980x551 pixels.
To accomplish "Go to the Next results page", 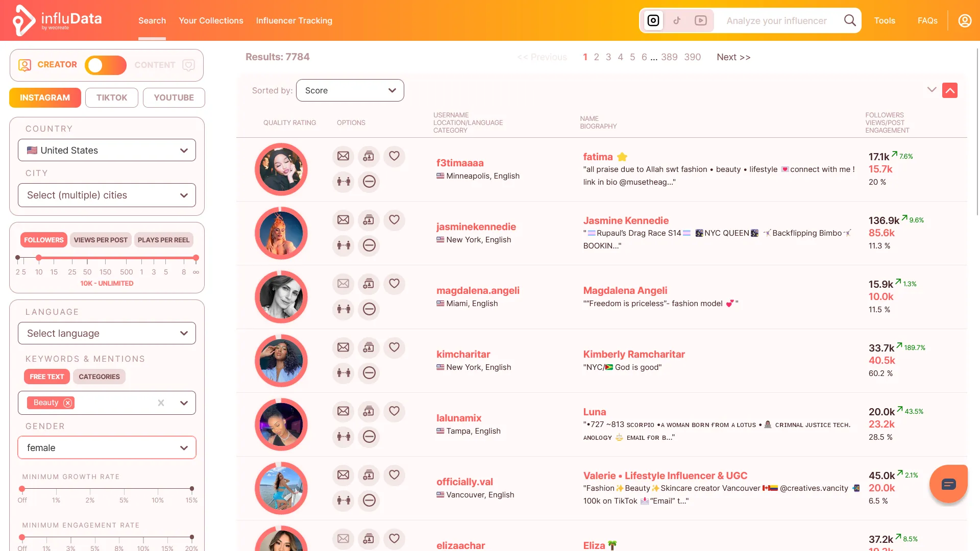I will [x=733, y=57].
